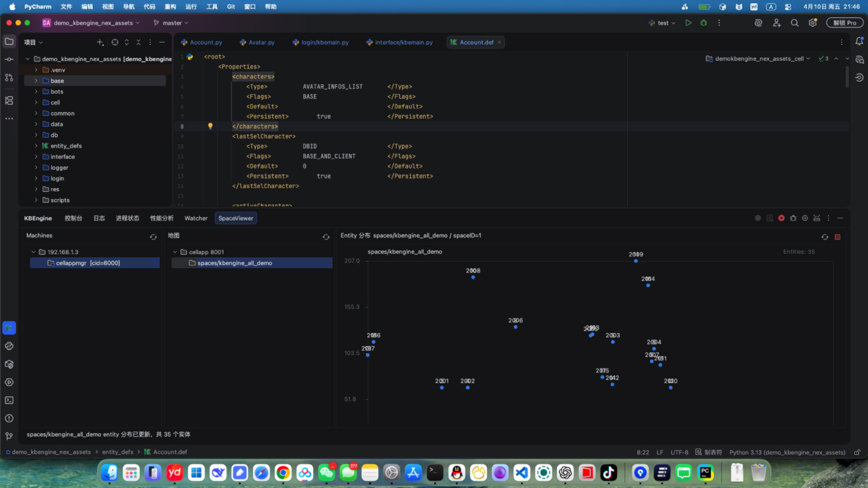Open Search Everywhere magnifier icon
This screenshot has width=868, height=488.
(x=795, y=22)
